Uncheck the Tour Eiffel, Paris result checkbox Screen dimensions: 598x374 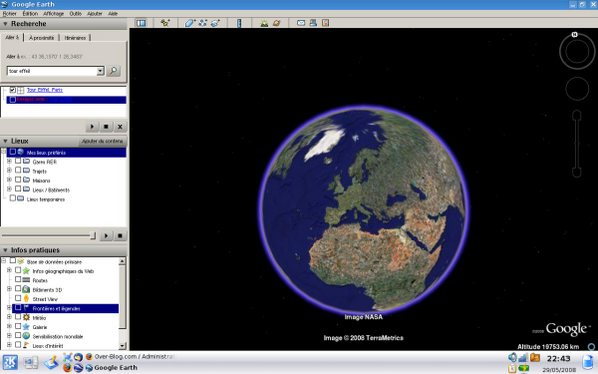(x=13, y=90)
